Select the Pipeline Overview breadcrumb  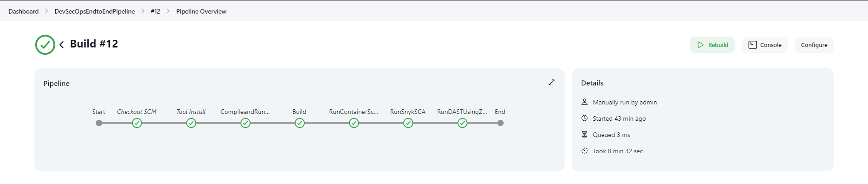[201, 11]
